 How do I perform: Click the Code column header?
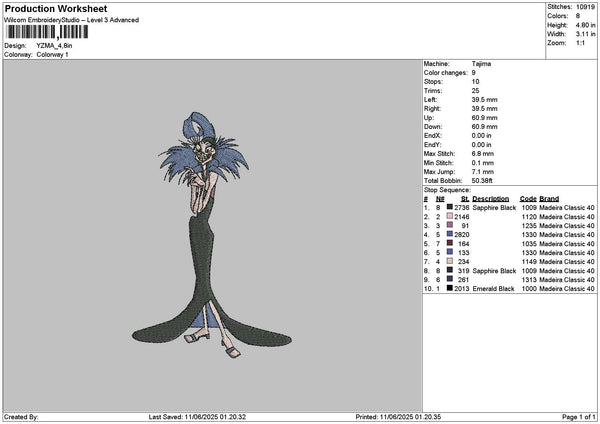click(528, 198)
